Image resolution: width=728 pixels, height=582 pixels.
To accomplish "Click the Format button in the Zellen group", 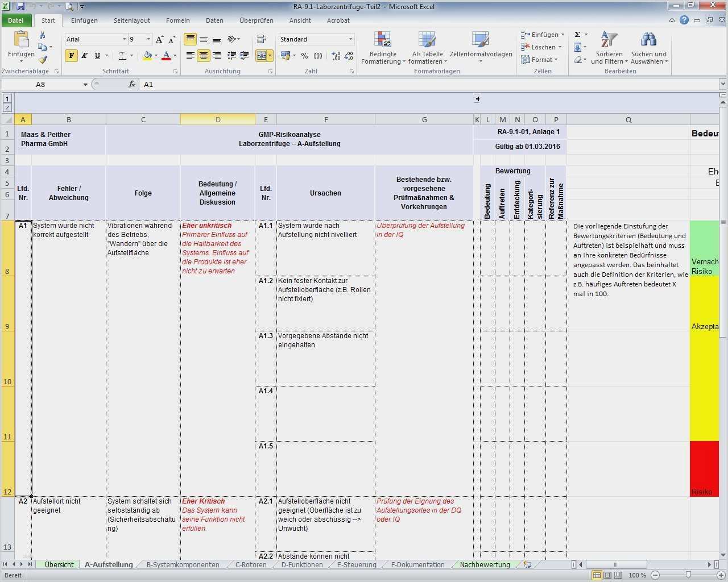I will pyautogui.click(x=539, y=60).
